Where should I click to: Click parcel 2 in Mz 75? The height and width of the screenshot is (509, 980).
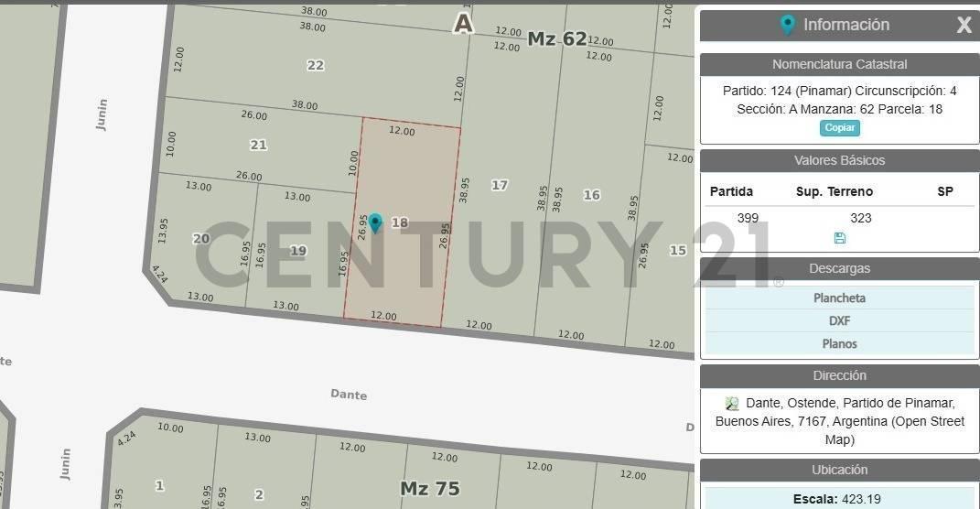click(259, 494)
